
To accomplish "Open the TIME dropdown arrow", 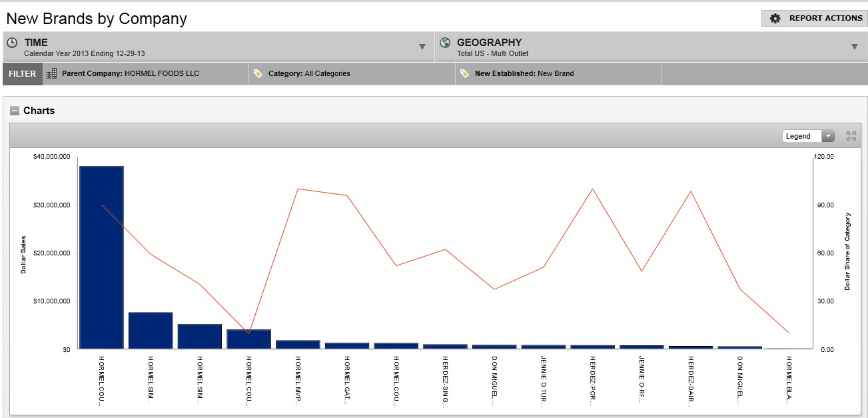I will coord(422,47).
